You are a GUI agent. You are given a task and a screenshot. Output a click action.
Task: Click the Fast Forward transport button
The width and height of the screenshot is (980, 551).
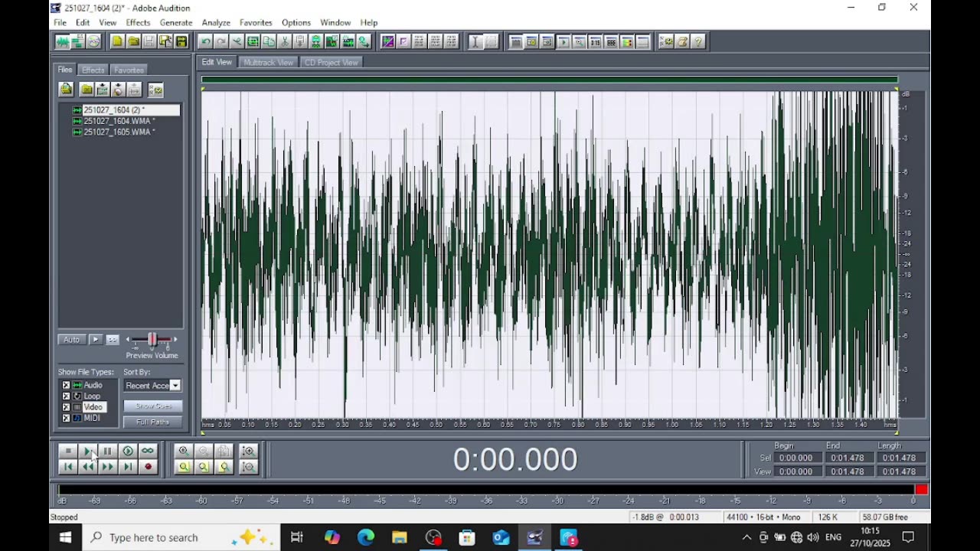[108, 467]
